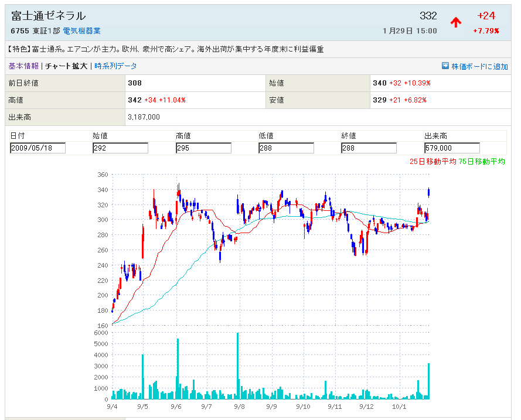Click the 高値 value 342 in table
The height and width of the screenshot is (420, 521).
point(135,100)
